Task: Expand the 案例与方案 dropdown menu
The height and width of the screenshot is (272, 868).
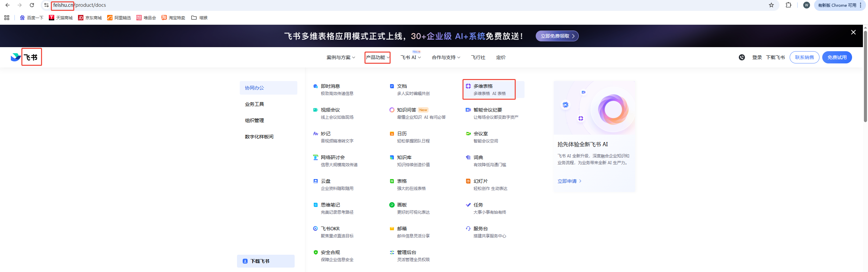Action: click(x=340, y=57)
